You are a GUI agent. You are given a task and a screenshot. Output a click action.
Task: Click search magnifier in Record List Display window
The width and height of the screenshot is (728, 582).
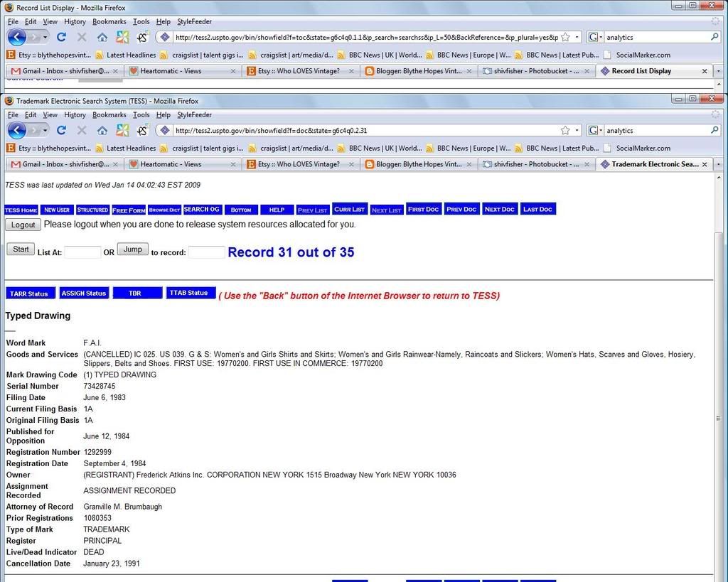click(714, 37)
